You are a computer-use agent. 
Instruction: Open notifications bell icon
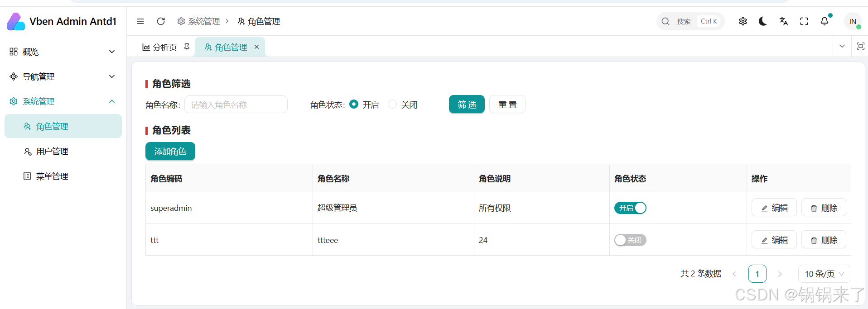point(825,21)
